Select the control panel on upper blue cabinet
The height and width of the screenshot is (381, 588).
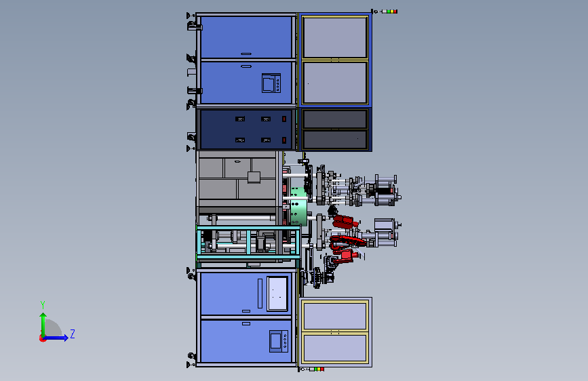(271, 83)
